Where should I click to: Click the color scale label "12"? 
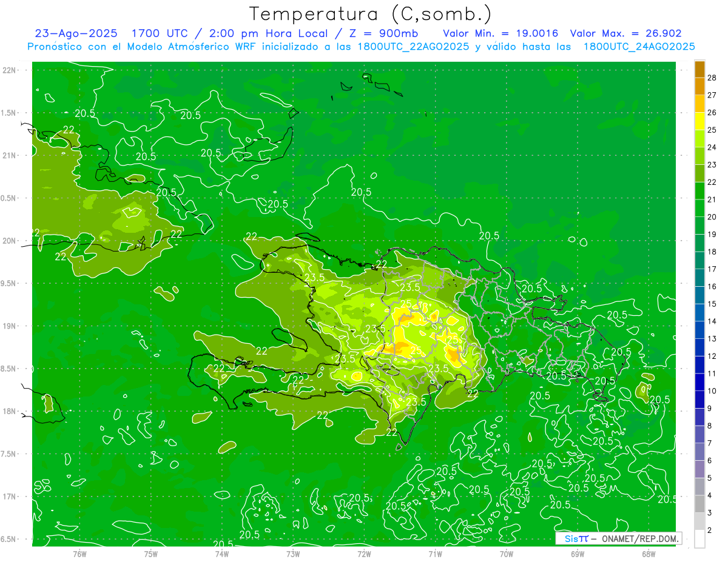pyautogui.click(x=712, y=356)
